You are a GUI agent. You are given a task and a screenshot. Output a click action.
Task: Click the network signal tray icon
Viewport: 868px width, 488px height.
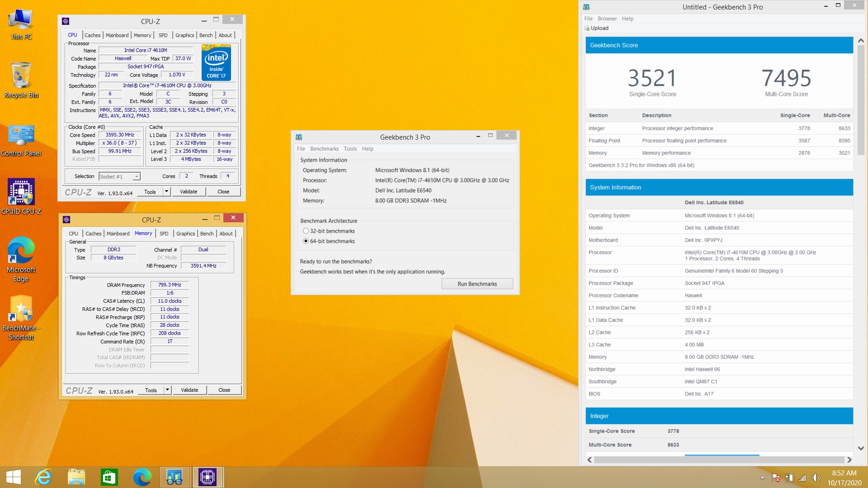[x=803, y=478]
